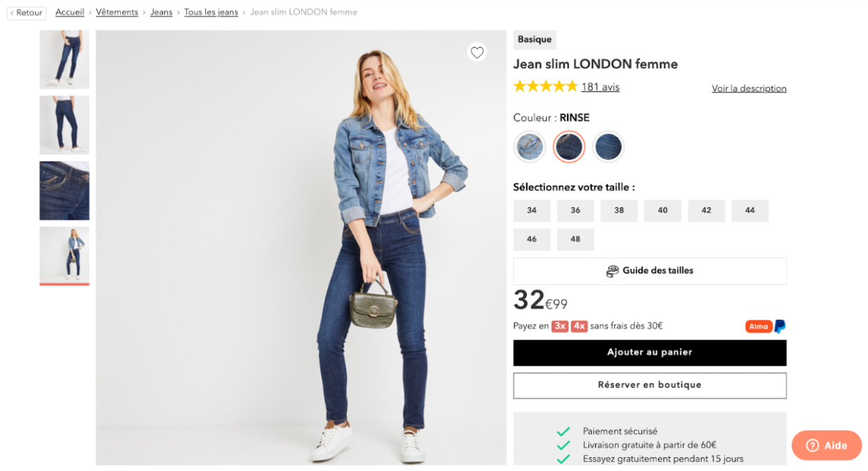Screen dimensions: 868x471
Task: Open the Aide help chat bubble
Action: tap(826, 445)
